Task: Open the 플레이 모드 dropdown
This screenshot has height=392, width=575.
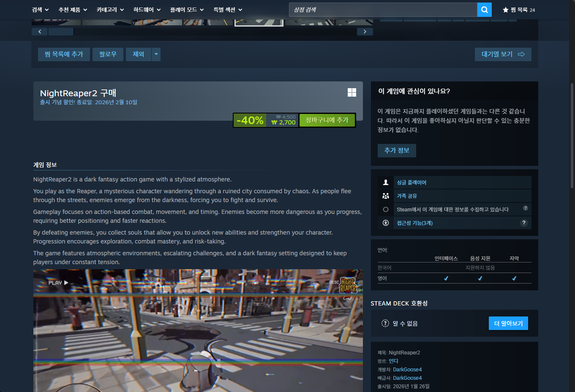Action: [187, 10]
